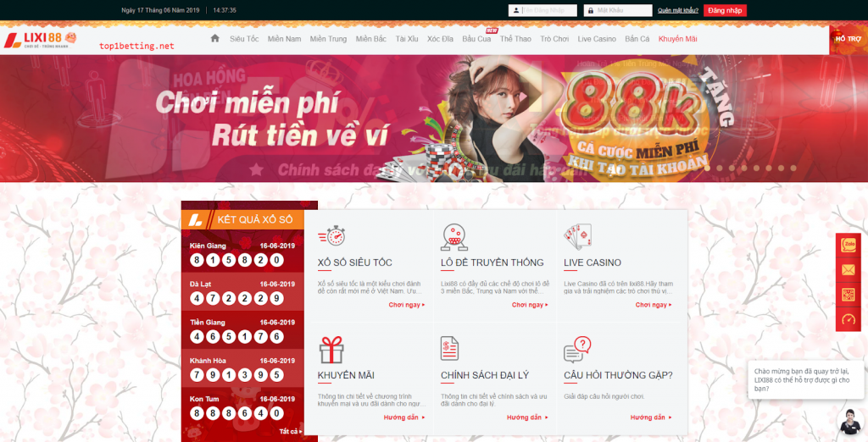Open the Trò Chơi menu item
868x442 pixels.
point(554,39)
